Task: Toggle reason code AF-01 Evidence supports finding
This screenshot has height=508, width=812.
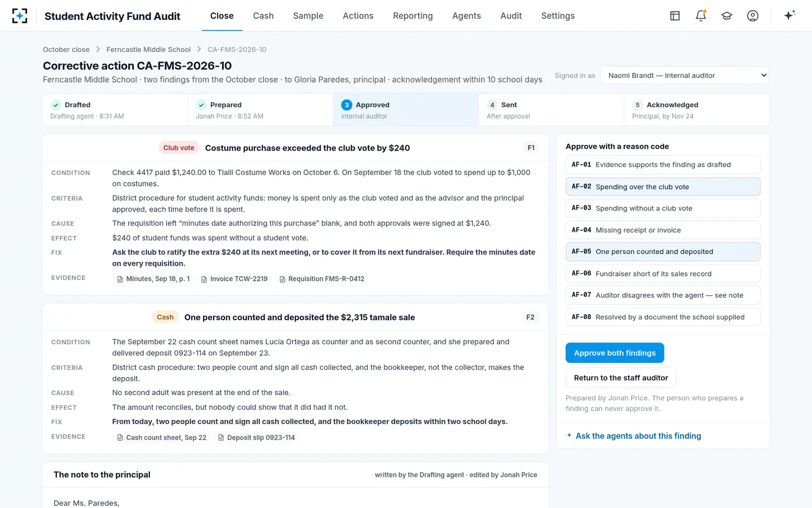Action: (x=663, y=165)
